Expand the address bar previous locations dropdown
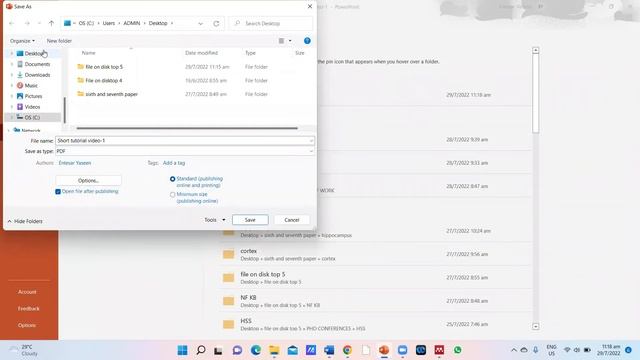 pos(200,24)
